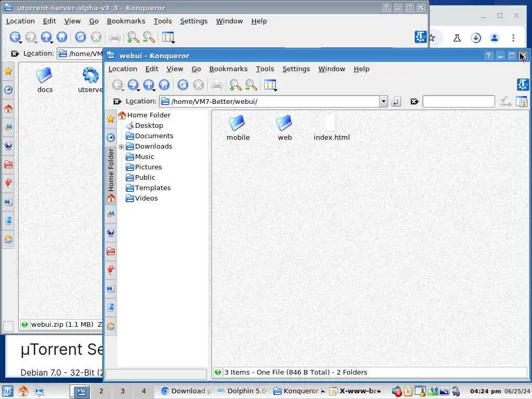This screenshot has width=532, height=399.
Task: Open Settings menu in webui window
Action: click(x=296, y=69)
